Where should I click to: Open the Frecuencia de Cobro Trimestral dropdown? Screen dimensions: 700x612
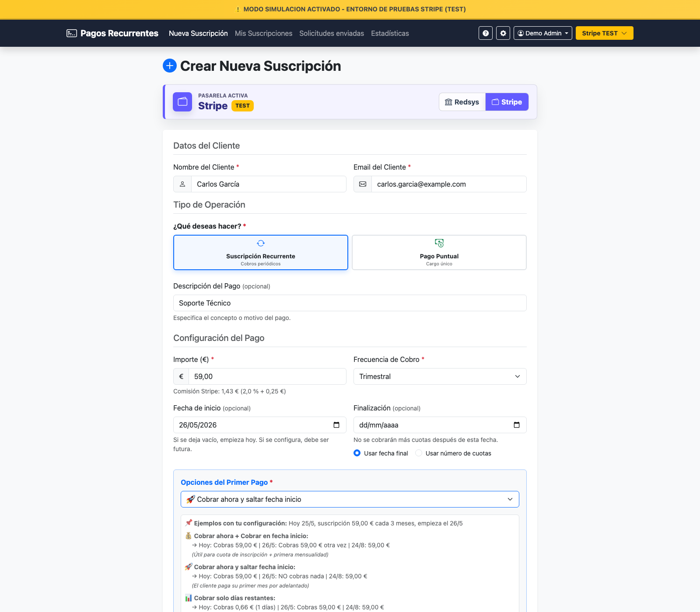pyautogui.click(x=440, y=376)
